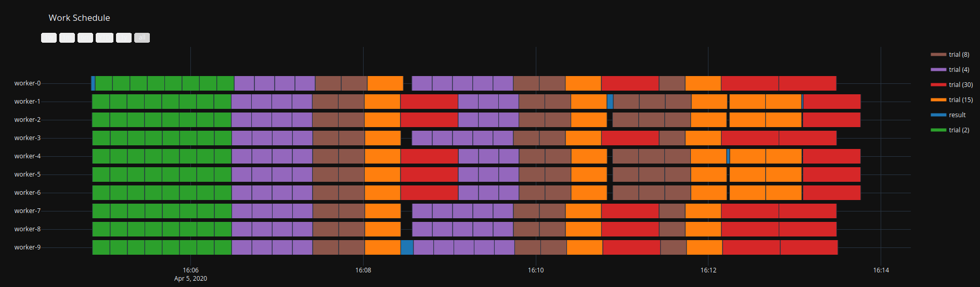This screenshot has height=287, width=980.
Task: Click the 16:12 time axis tick
Action: [708, 270]
